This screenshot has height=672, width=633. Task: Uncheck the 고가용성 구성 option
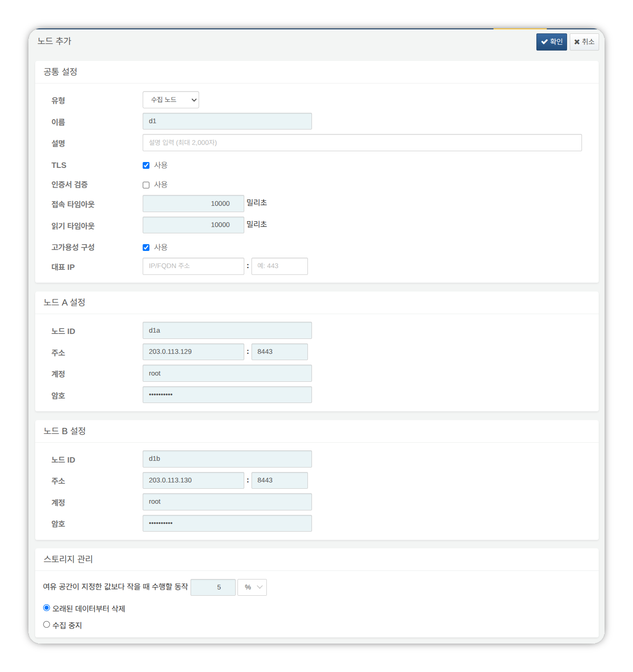(x=146, y=247)
